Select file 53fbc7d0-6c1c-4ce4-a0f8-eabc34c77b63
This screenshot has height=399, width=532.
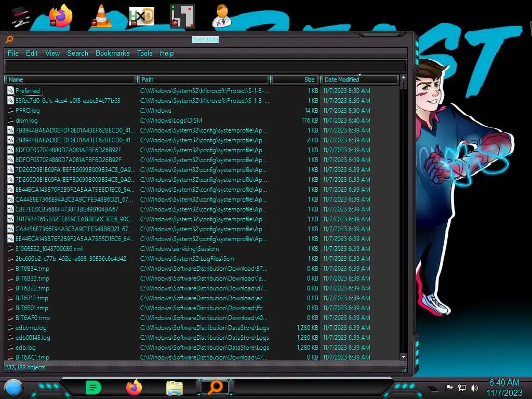(68, 100)
